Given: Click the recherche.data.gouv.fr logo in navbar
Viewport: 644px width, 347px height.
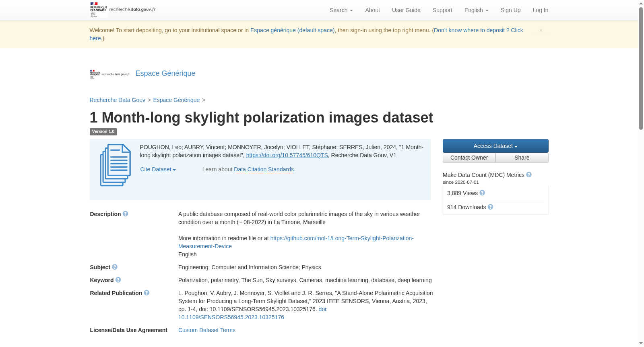Looking at the screenshot, I should coord(123,10).
